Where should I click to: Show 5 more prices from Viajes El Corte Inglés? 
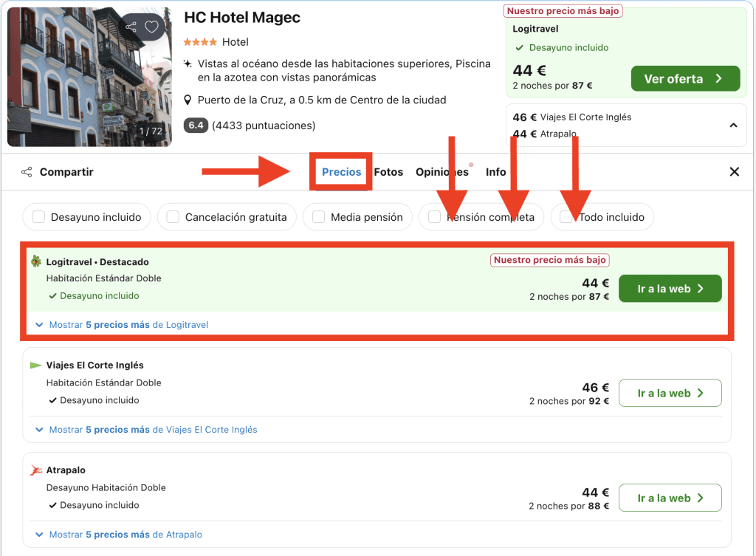(146, 430)
